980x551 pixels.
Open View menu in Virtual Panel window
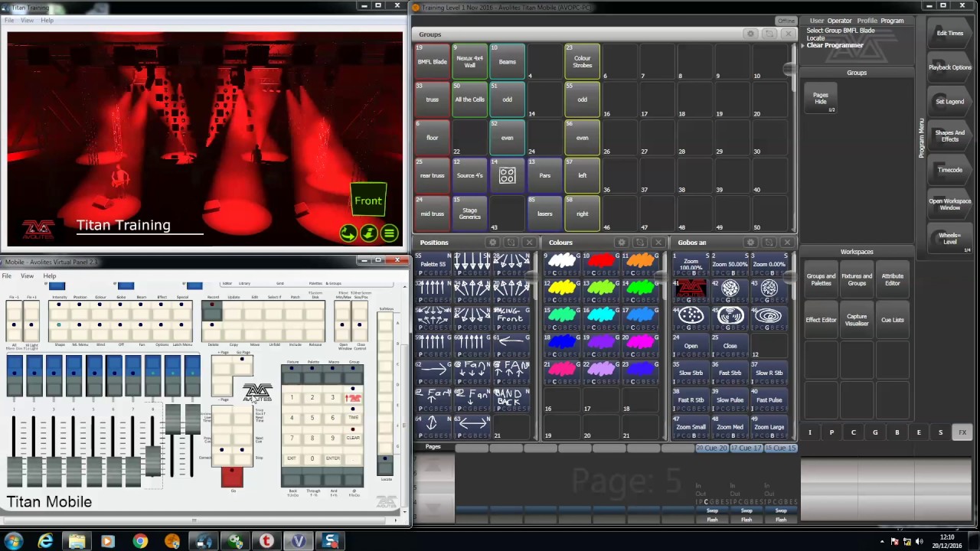[x=27, y=276]
